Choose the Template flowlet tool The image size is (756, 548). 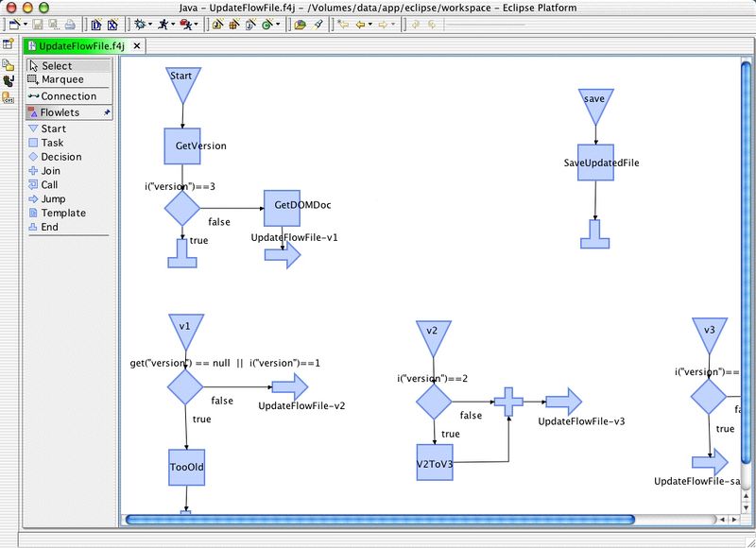pos(62,214)
